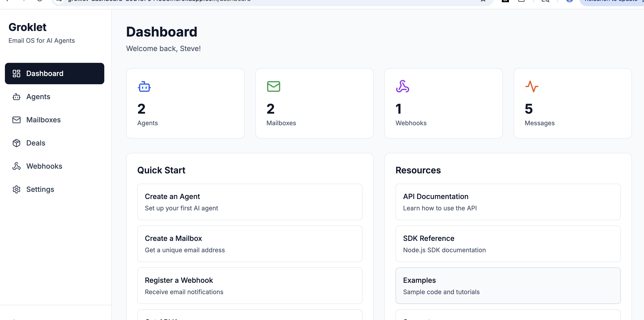Open the SDK Reference resource
This screenshot has height=320, width=644.
[x=508, y=244]
